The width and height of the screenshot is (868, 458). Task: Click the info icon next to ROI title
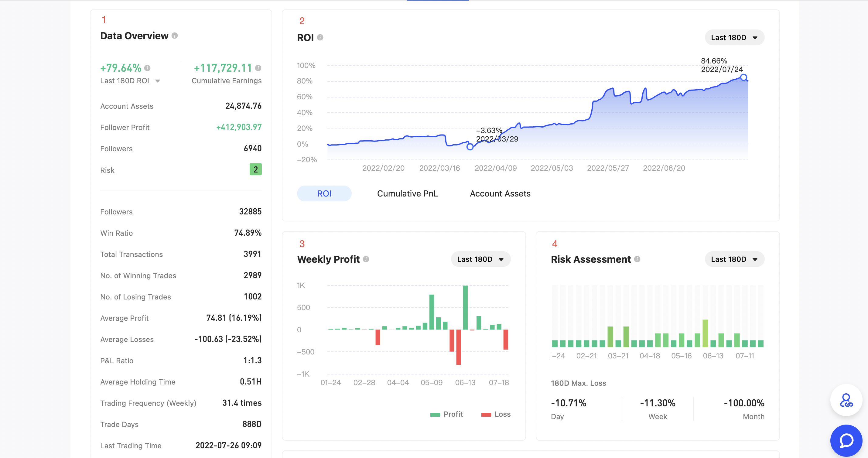tap(320, 37)
